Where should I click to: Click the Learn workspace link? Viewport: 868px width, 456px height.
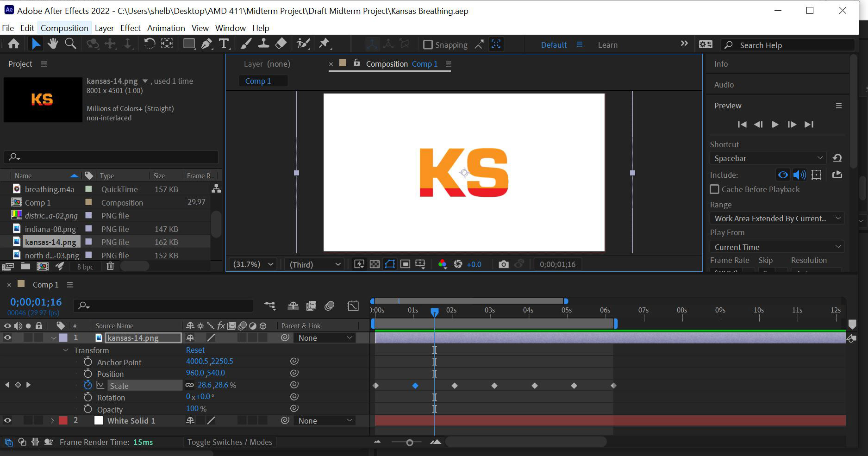click(607, 45)
